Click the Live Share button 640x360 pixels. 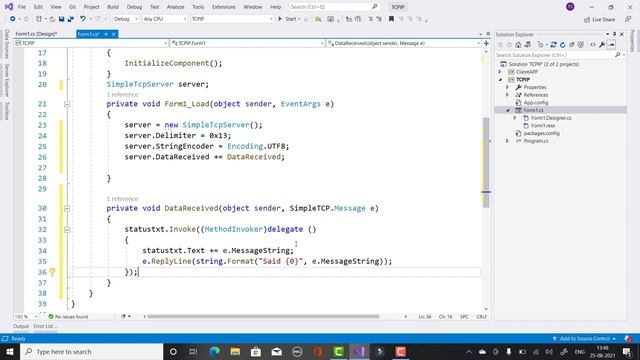tap(600, 19)
